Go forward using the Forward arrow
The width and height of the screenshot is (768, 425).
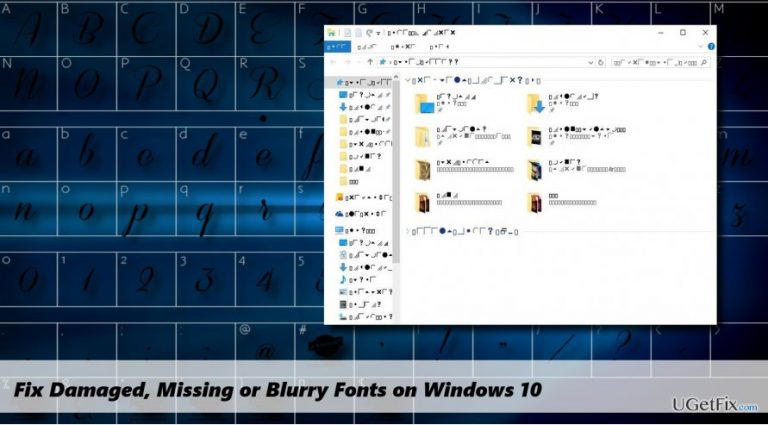click(x=348, y=62)
